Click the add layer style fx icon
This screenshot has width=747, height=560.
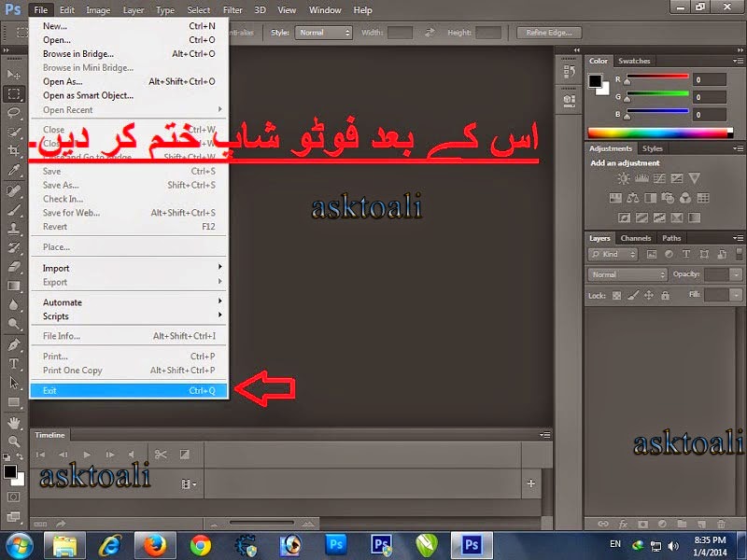[623, 524]
